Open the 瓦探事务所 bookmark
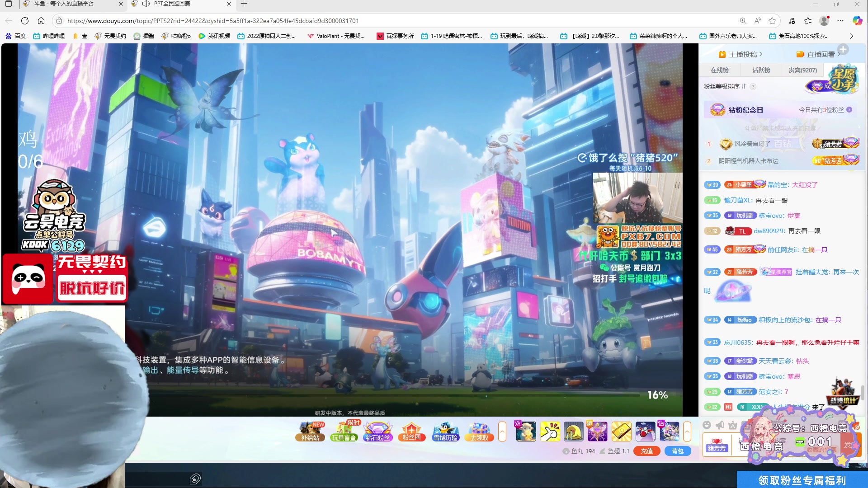The height and width of the screenshot is (488, 868). pyautogui.click(x=395, y=36)
